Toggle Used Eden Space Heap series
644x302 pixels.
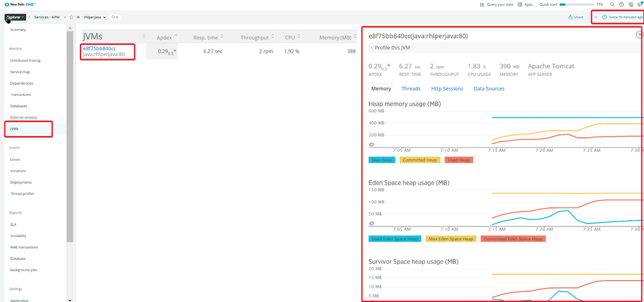click(x=395, y=239)
